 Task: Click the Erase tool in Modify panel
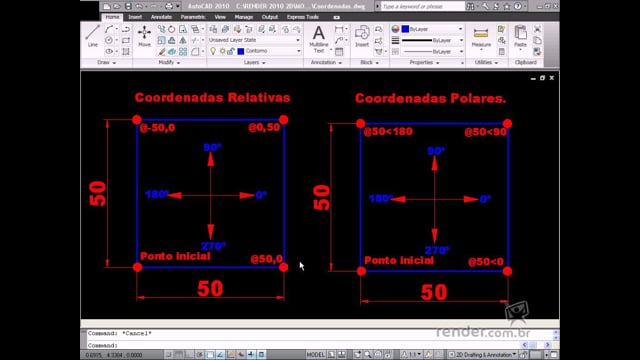tap(162, 51)
